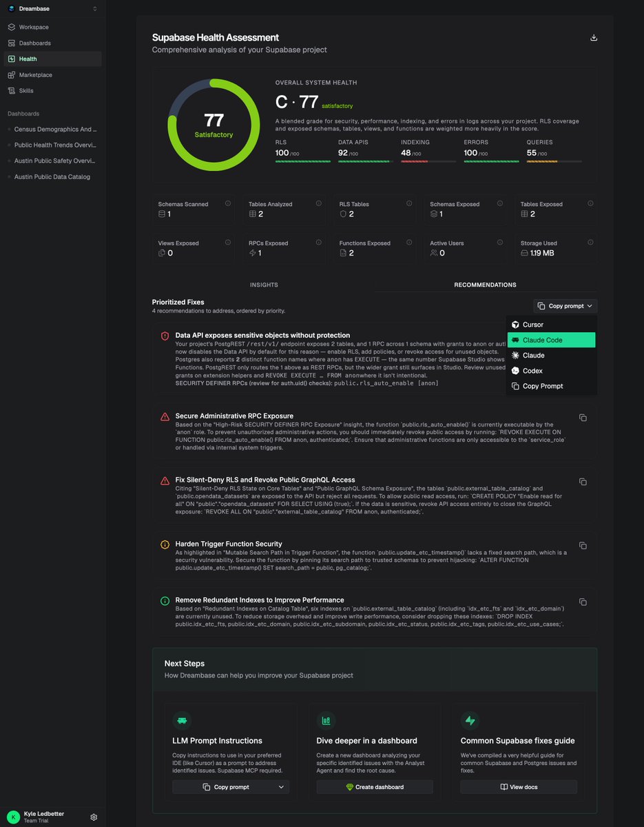Click the LLM Prompt Instructions card icon
The image size is (644, 827).
[182, 721]
